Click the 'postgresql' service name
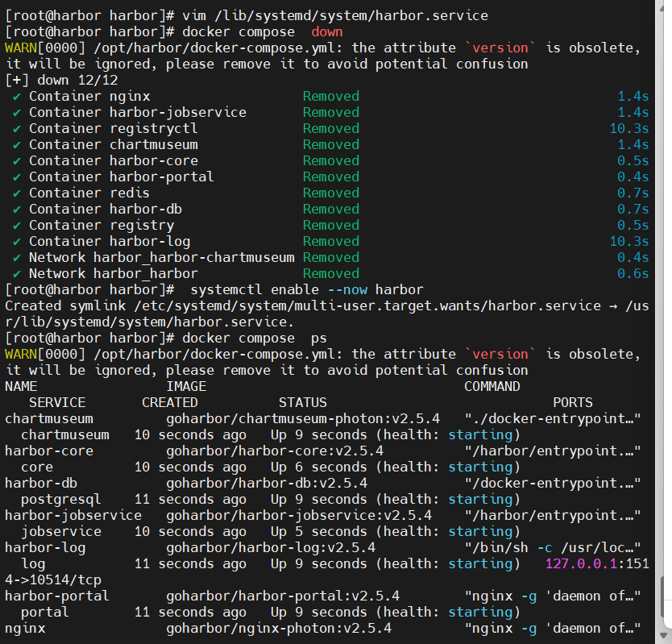This screenshot has width=672, height=644. 61,500
